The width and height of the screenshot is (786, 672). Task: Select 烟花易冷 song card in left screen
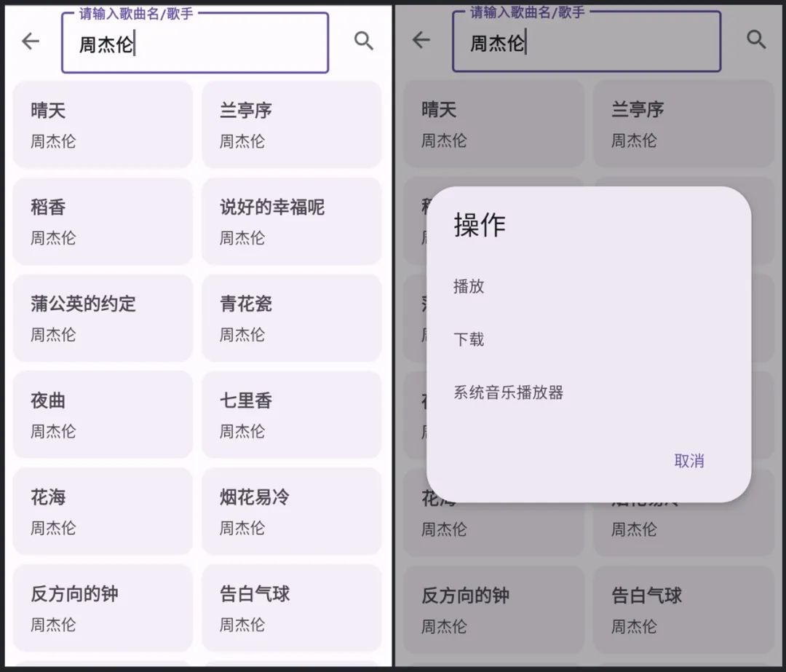pyautogui.click(x=292, y=512)
